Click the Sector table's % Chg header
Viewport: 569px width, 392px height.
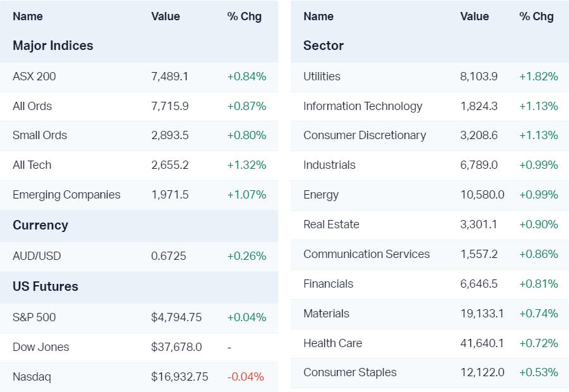tap(536, 16)
